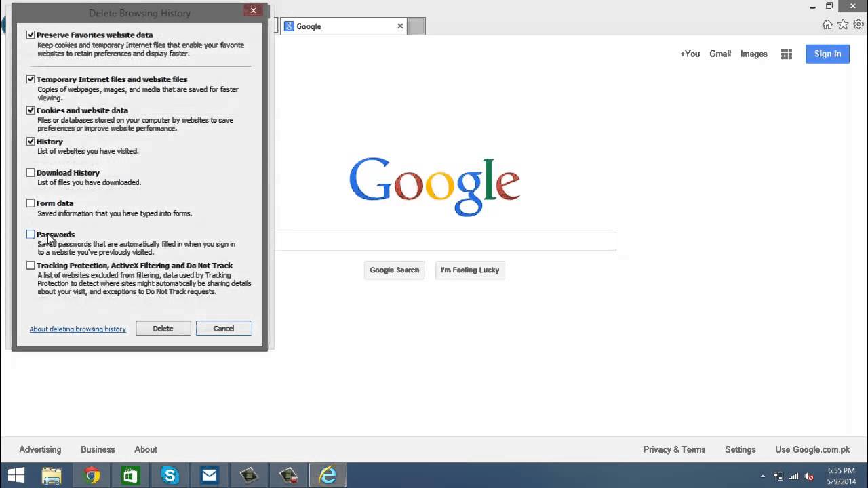Open the Advertising footer link
868x488 pixels.
40,450
